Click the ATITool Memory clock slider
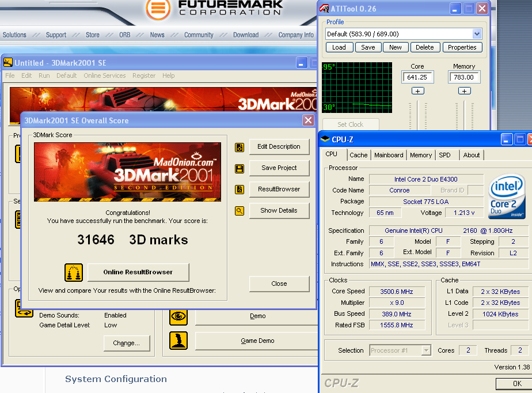 (x=465, y=115)
